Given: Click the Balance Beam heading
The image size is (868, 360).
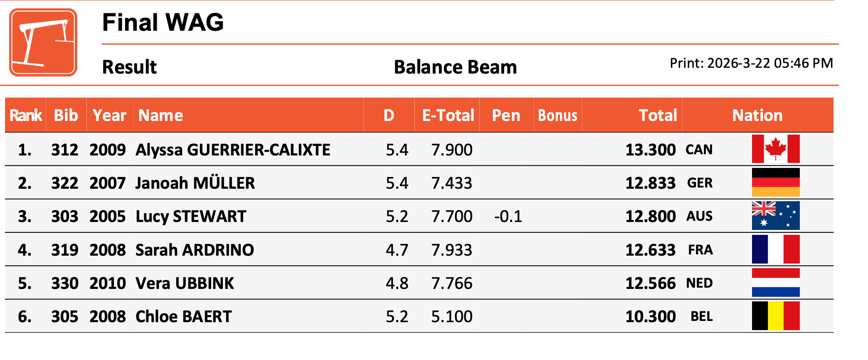Looking at the screenshot, I should click(455, 67).
